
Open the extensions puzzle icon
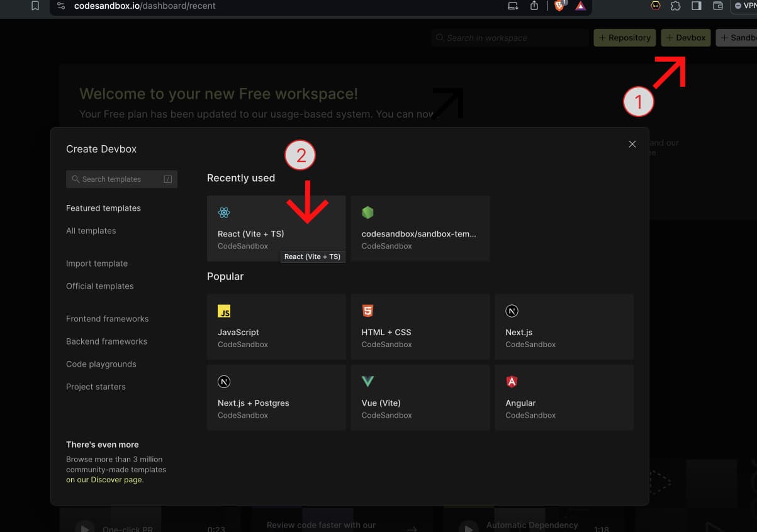[x=676, y=6]
